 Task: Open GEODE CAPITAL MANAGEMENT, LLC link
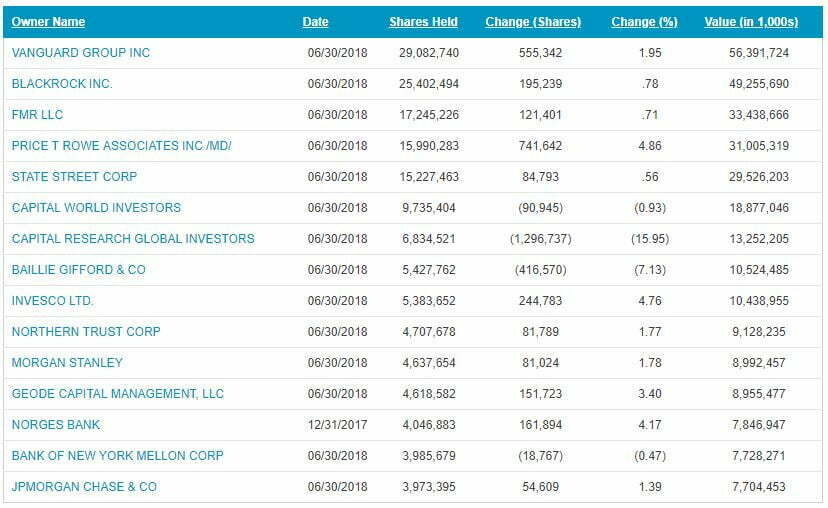pyautogui.click(x=118, y=394)
